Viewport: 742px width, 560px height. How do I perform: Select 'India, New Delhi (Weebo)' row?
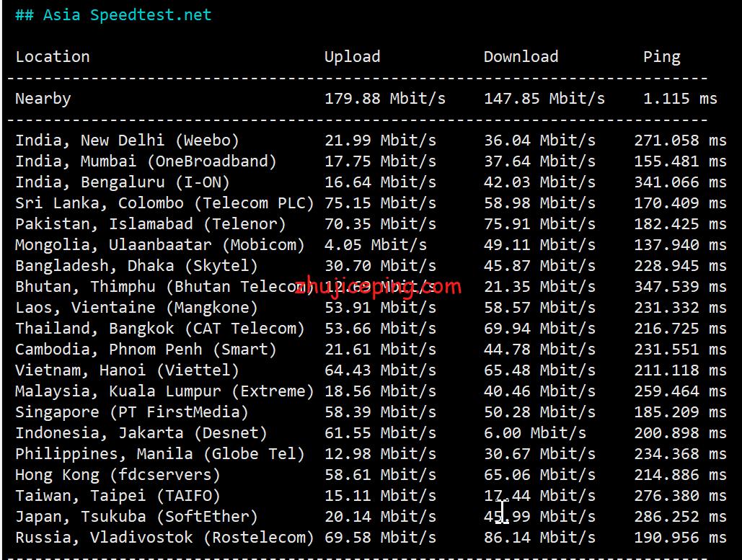pos(371,140)
